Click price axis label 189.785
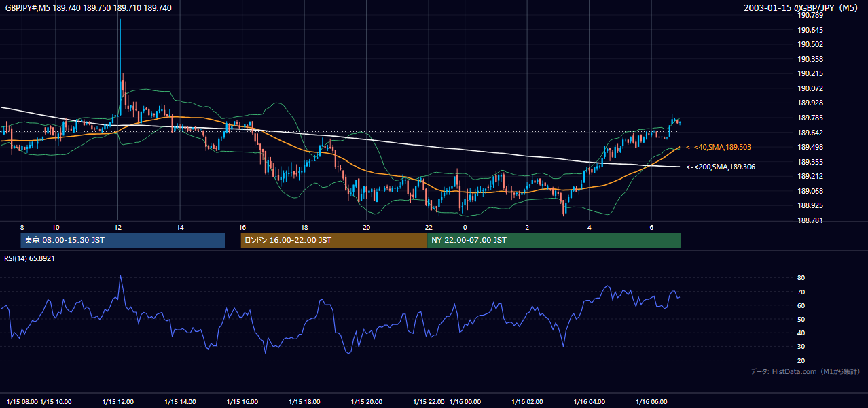Viewport: 868px width, 408px height. pyautogui.click(x=811, y=118)
